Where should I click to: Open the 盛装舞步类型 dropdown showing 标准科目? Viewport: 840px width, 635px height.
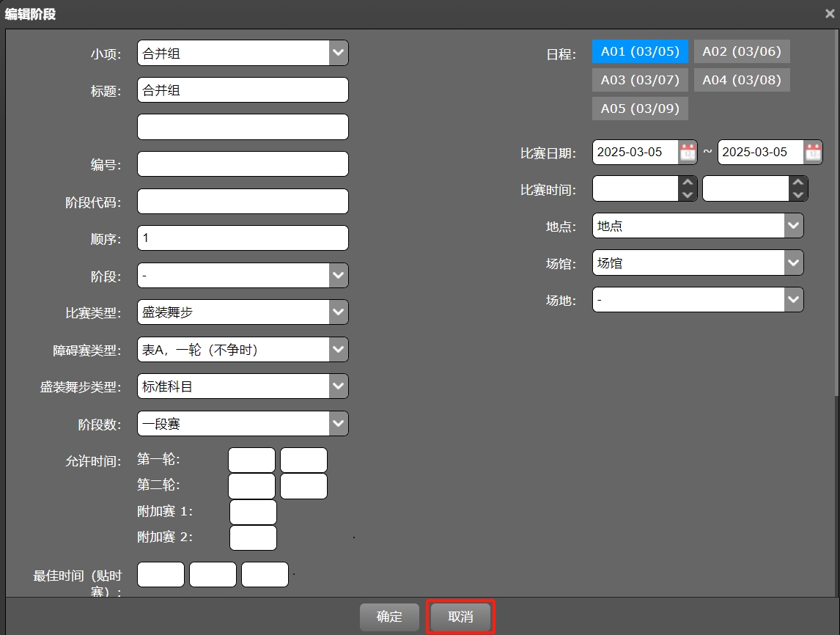coord(337,386)
